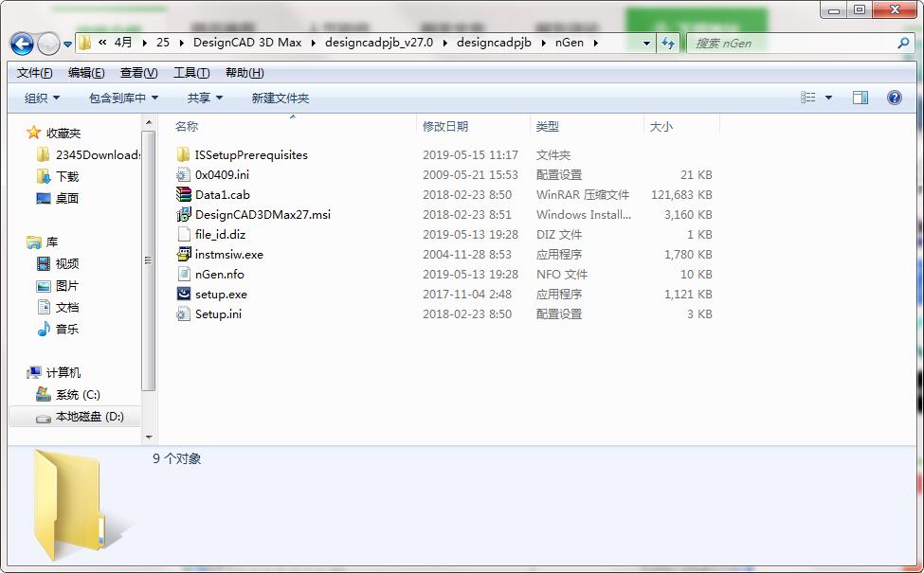Image resolution: width=924 pixels, height=573 pixels.
Task: Click the 视频 film-strip library icon
Action: [x=44, y=264]
